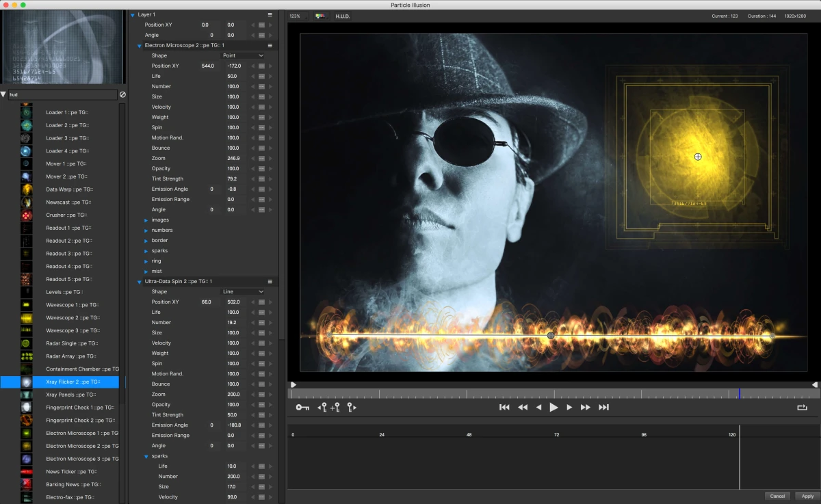Collapse Electron Microscope 2 emitter properties
821x504 pixels.
[140, 45]
